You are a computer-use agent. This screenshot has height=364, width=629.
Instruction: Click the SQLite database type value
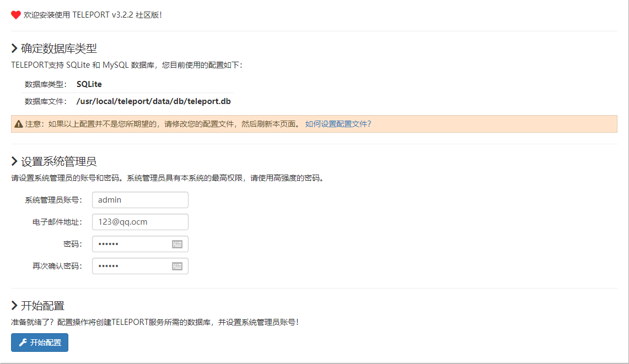point(89,84)
